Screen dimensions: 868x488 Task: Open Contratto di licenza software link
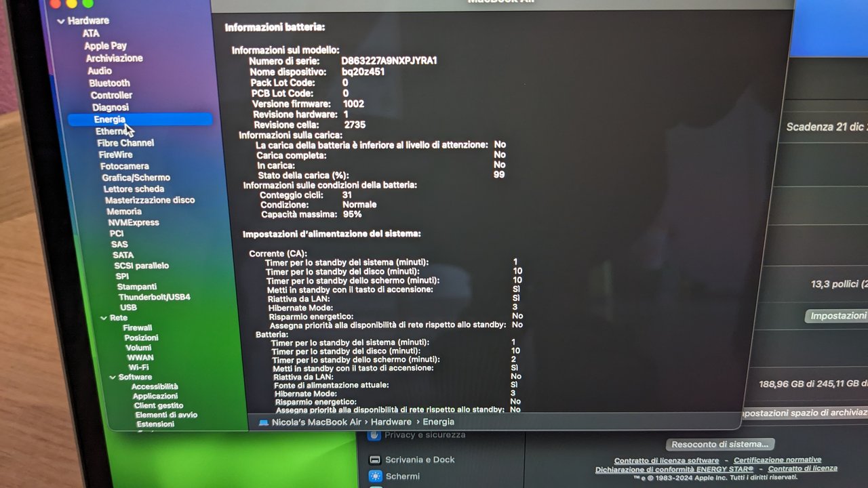click(x=667, y=461)
